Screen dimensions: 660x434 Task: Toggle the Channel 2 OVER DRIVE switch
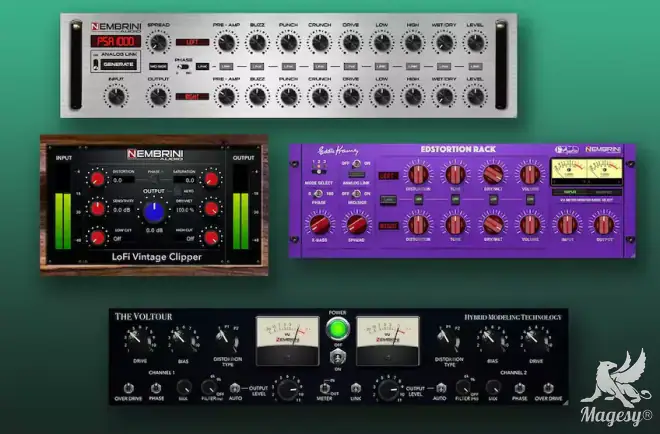(548, 388)
